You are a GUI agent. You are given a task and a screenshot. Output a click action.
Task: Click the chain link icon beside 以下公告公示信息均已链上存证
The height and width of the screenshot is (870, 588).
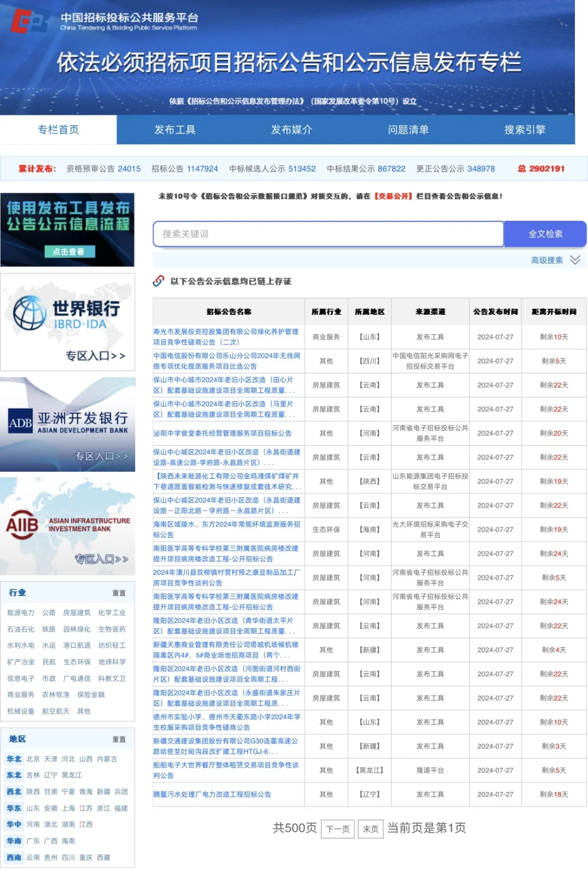click(x=158, y=281)
